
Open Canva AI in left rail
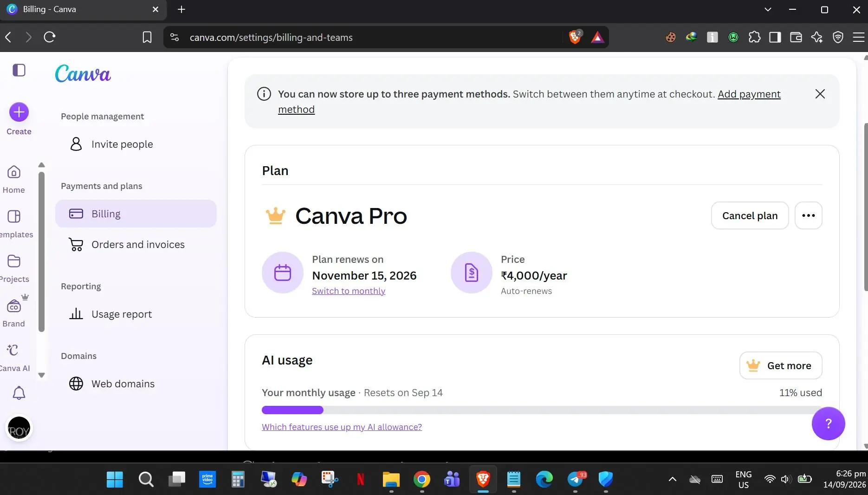pos(14,358)
